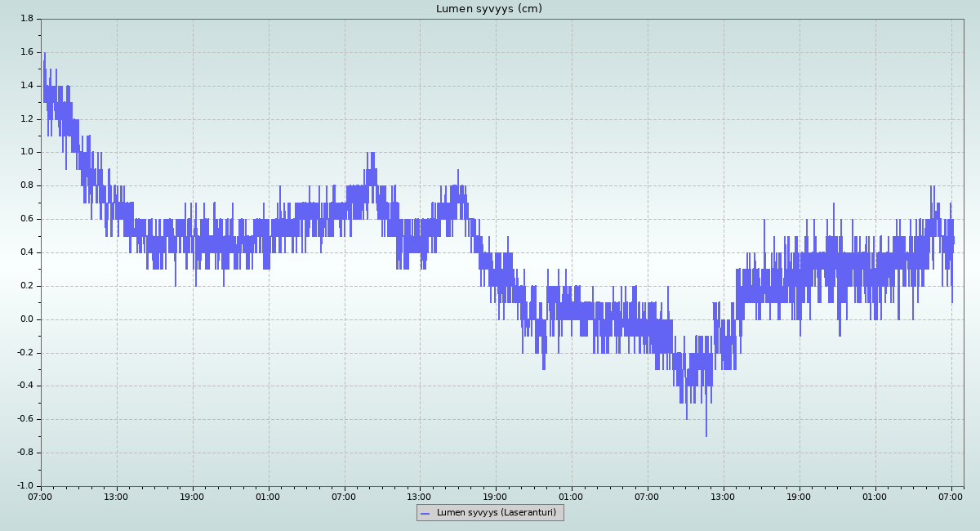Select the leftmost 19:00 time label

(192, 497)
